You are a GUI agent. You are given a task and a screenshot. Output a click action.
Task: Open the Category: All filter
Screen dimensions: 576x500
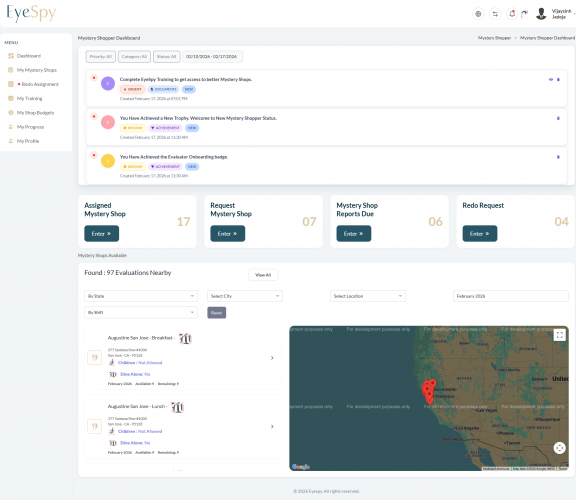click(134, 57)
